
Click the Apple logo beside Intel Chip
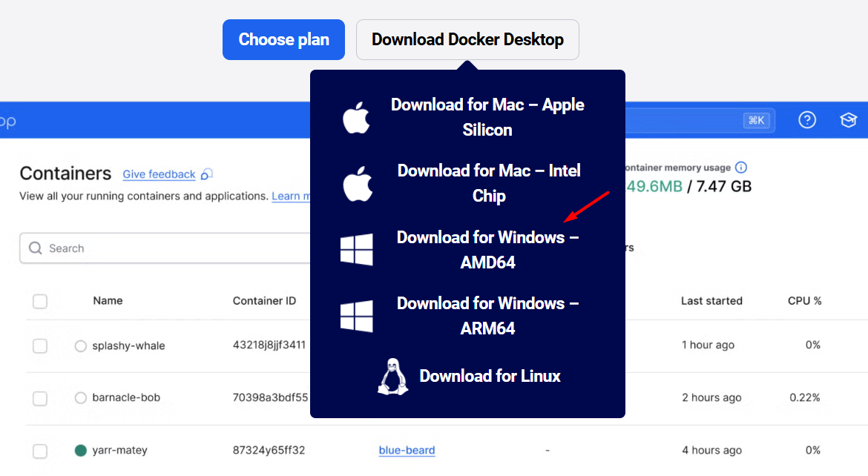coord(357,183)
